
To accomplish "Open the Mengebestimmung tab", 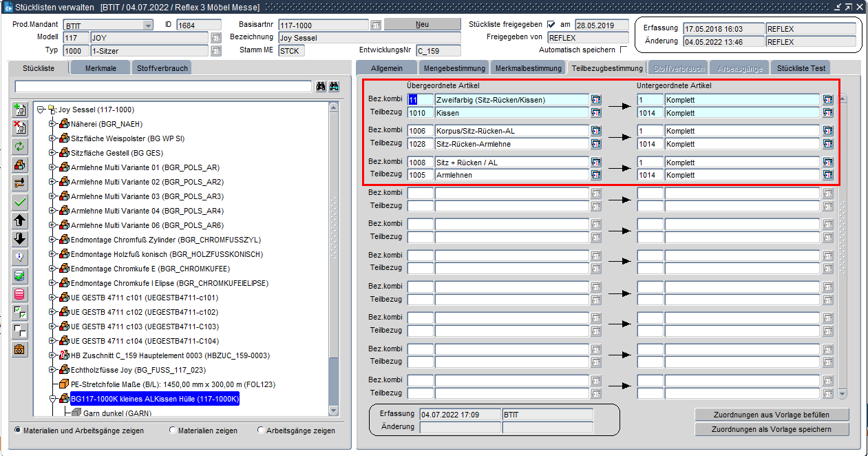I will [x=455, y=68].
